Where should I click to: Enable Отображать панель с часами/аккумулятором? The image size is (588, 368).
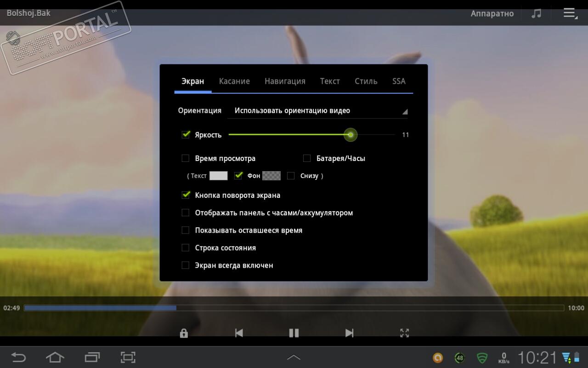(x=186, y=213)
